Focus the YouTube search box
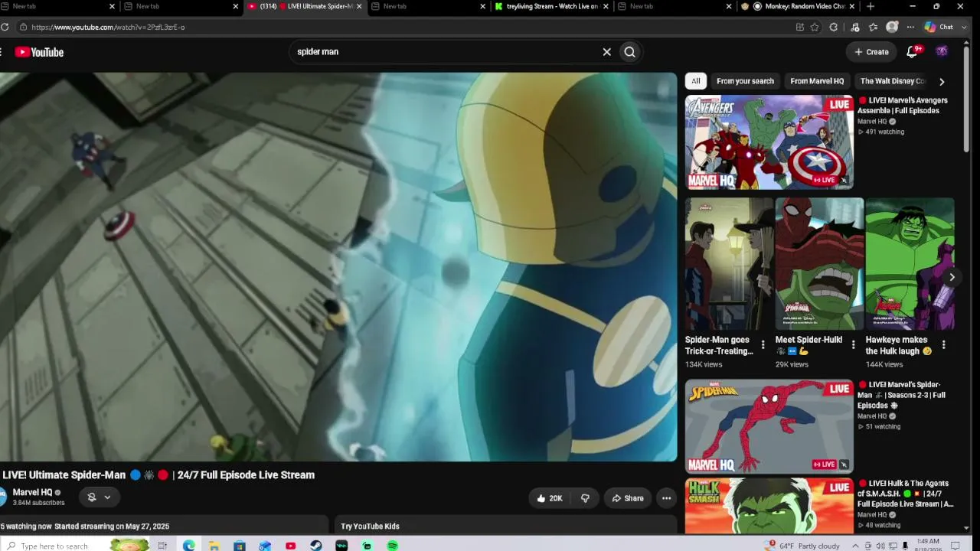 444,52
